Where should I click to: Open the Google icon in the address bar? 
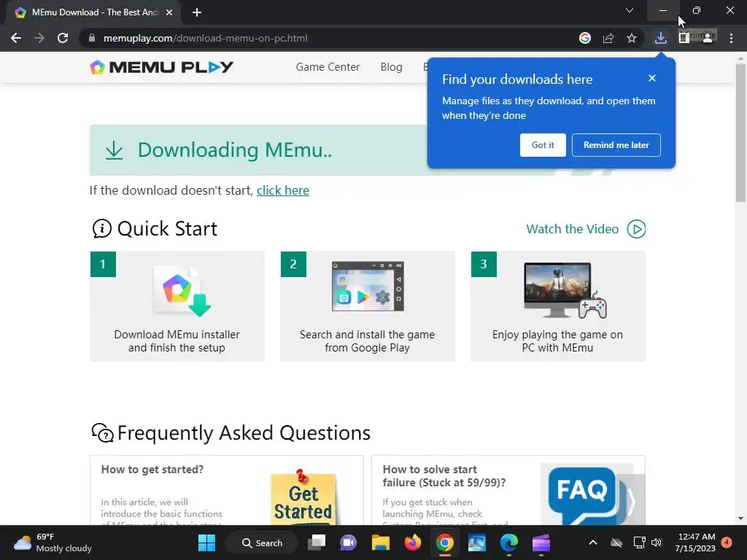(x=585, y=38)
